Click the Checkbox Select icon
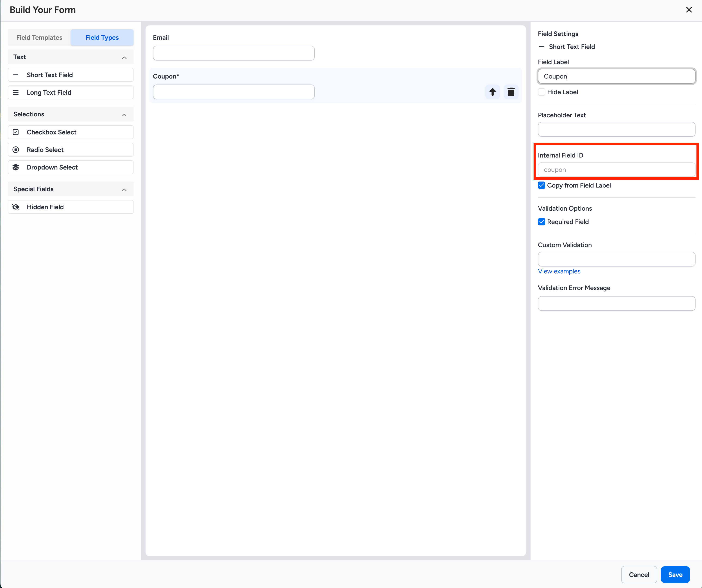Viewport: 702px width, 588px height. [16, 132]
